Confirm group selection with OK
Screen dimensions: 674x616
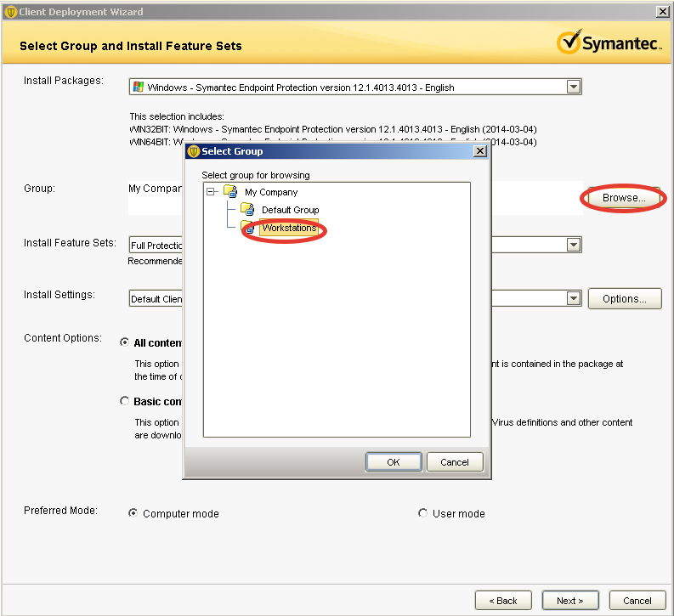point(394,461)
